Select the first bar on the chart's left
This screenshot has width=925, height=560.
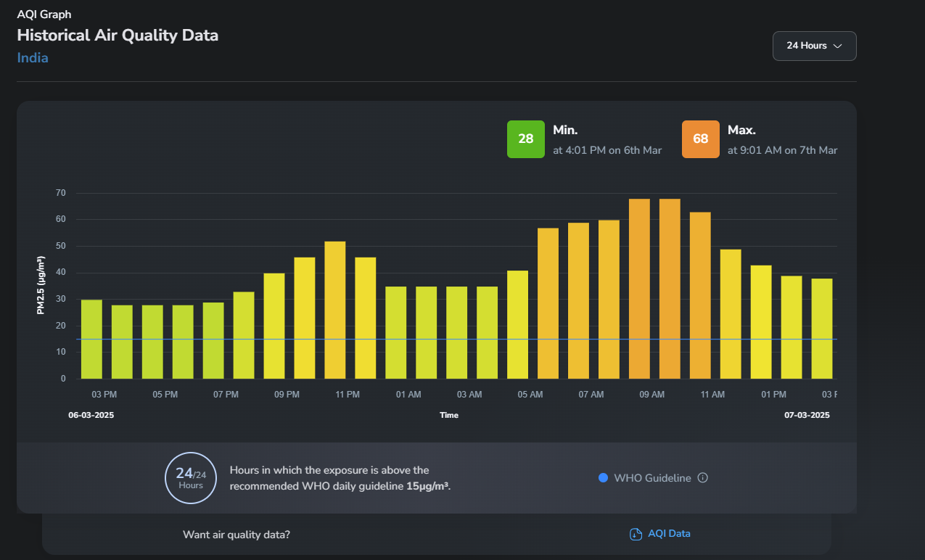pyautogui.click(x=91, y=339)
